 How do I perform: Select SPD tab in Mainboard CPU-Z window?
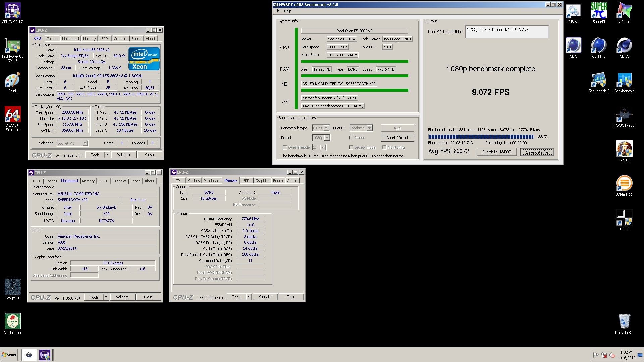[x=104, y=181]
